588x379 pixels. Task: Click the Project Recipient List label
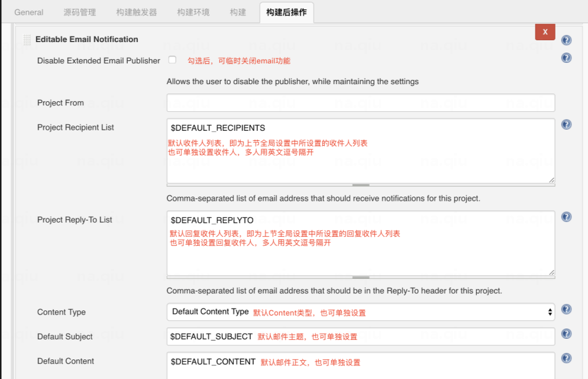coord(75,127)
